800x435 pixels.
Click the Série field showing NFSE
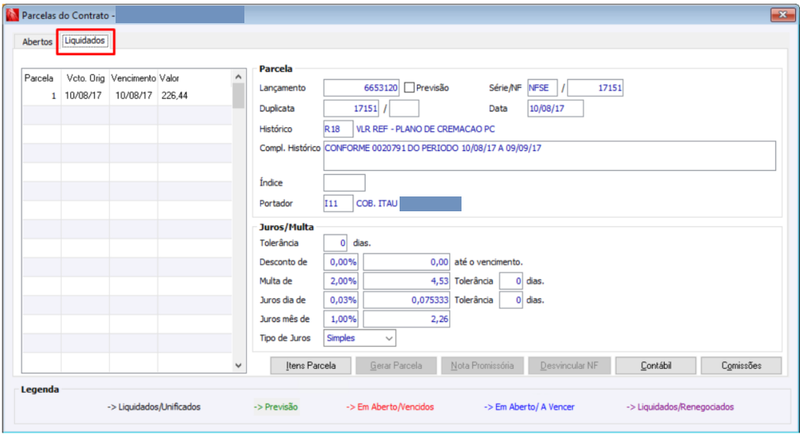pos(542,88)
